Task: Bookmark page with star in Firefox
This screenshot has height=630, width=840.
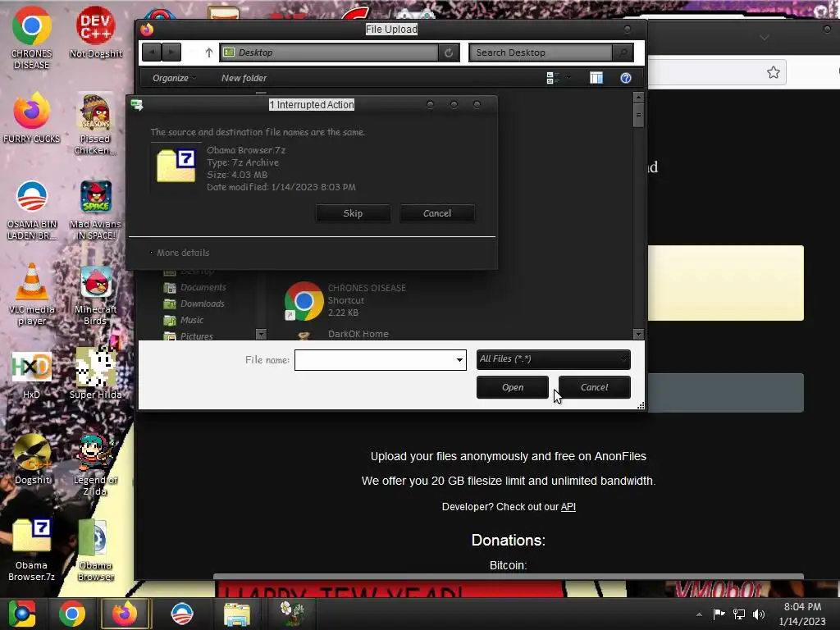Action: point(773,72)
